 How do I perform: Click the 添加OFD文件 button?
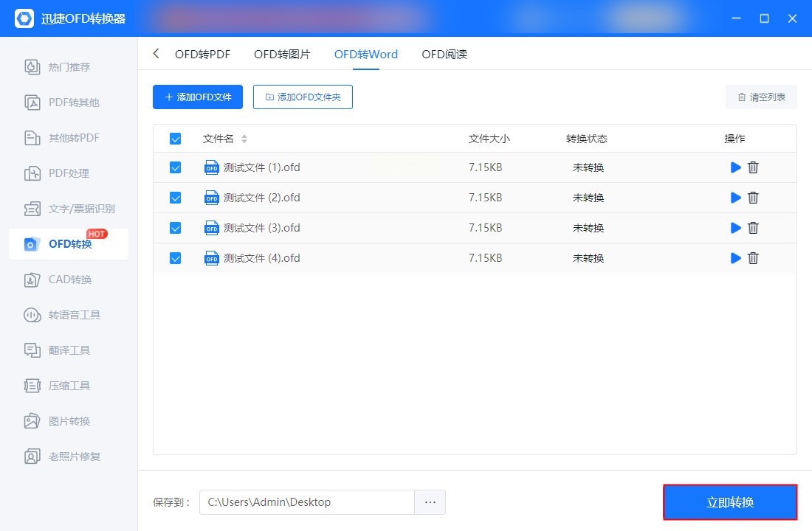coord(197,97)
